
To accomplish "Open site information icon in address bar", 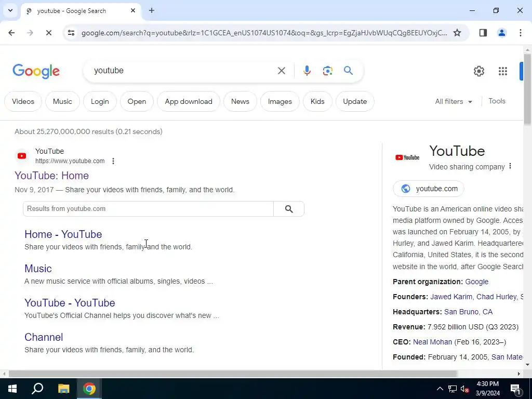I will (x=71, y=33).
